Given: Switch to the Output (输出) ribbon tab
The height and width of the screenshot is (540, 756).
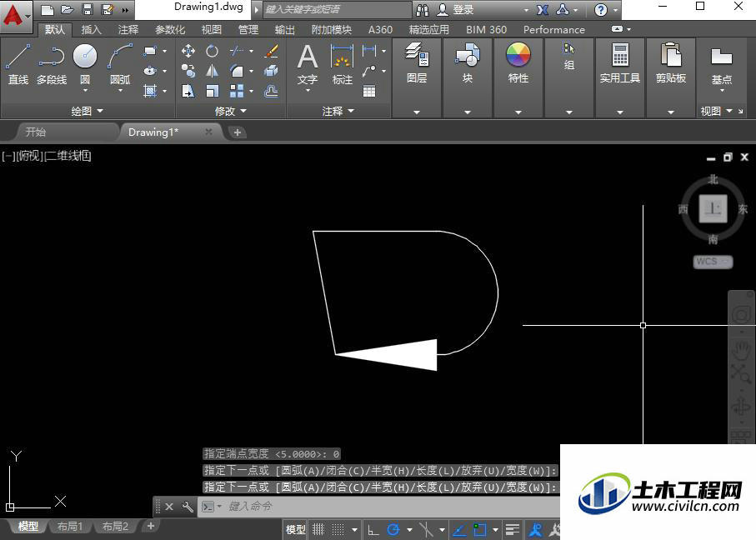Looking at the screenshot, I should click(284, 29).
